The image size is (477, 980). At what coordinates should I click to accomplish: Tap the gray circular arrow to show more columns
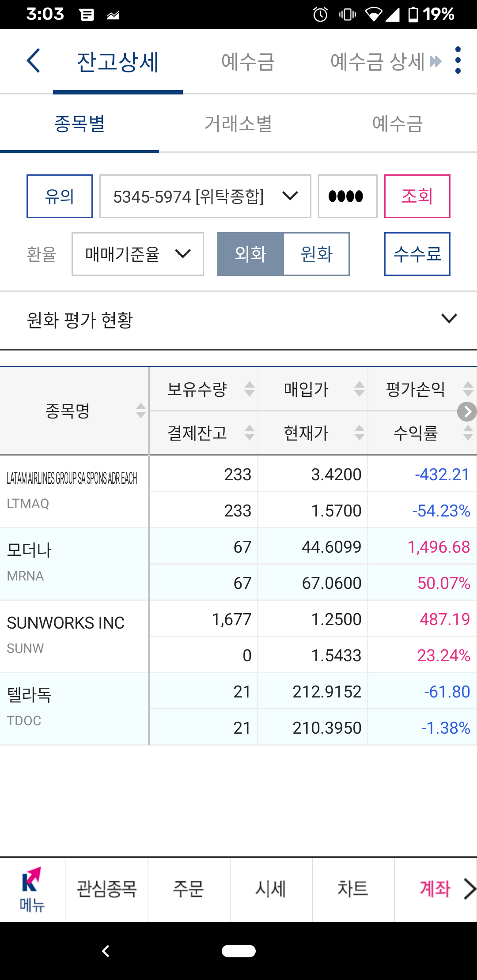pyautogui.click(x=467, y=412)
